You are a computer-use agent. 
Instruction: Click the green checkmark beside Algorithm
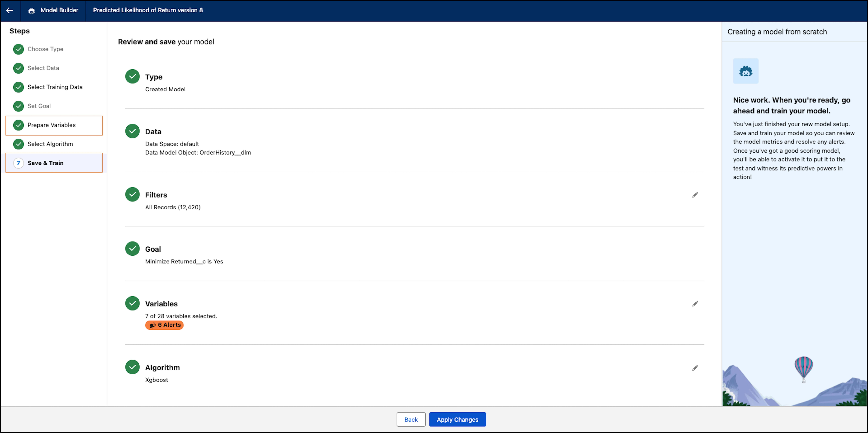coord(132,367)
